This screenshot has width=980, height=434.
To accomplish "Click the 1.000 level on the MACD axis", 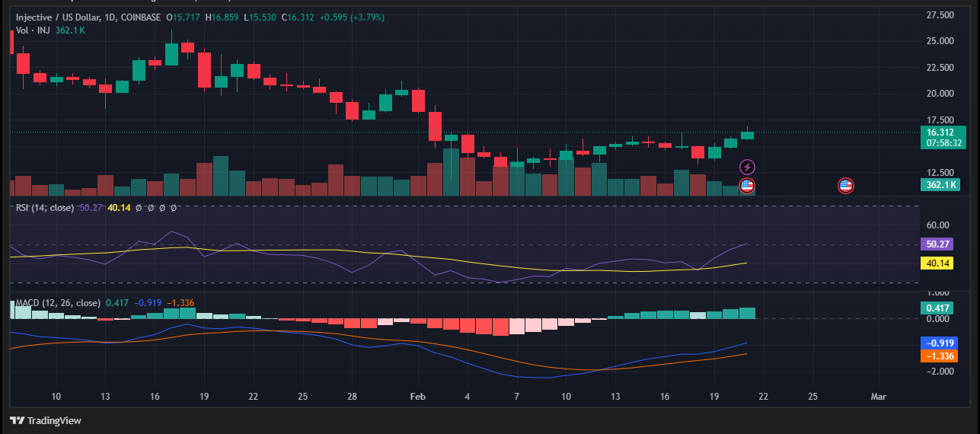I will tap(938, 293).
